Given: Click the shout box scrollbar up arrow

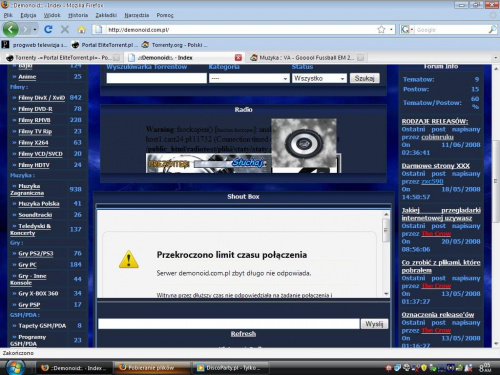Looking at the screenshot, I should (386, 214).
